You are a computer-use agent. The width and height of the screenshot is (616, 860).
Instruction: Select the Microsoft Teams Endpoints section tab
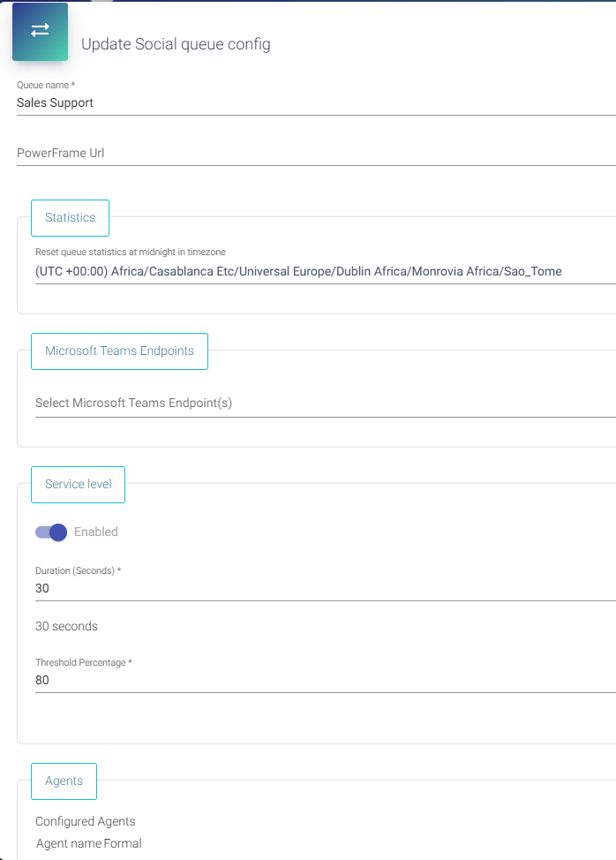[x=119, y=351]
